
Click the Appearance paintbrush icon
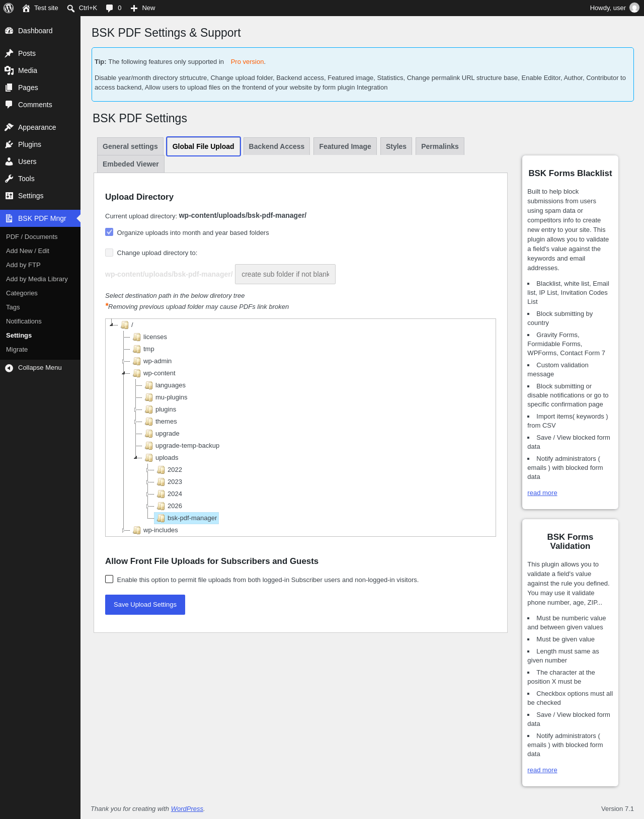point(9,127)
